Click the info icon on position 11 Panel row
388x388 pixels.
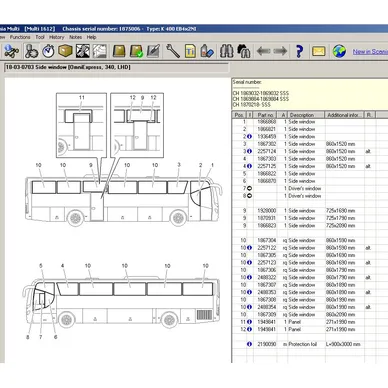point(249,322)
